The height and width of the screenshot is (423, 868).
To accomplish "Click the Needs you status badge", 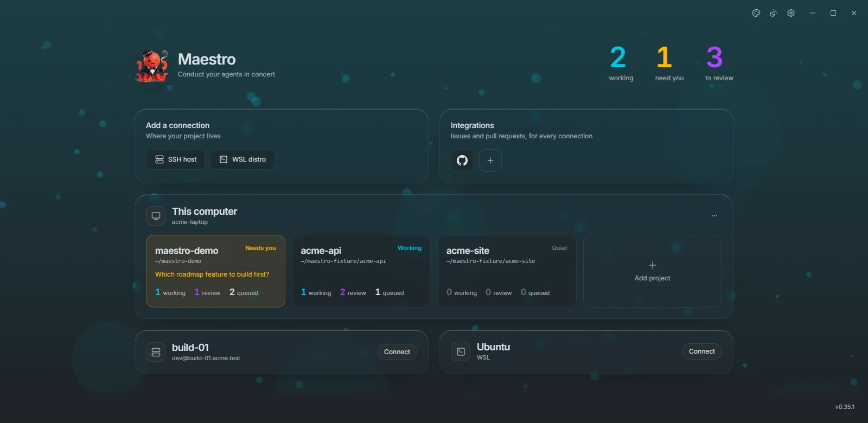I will pos(260,248).
